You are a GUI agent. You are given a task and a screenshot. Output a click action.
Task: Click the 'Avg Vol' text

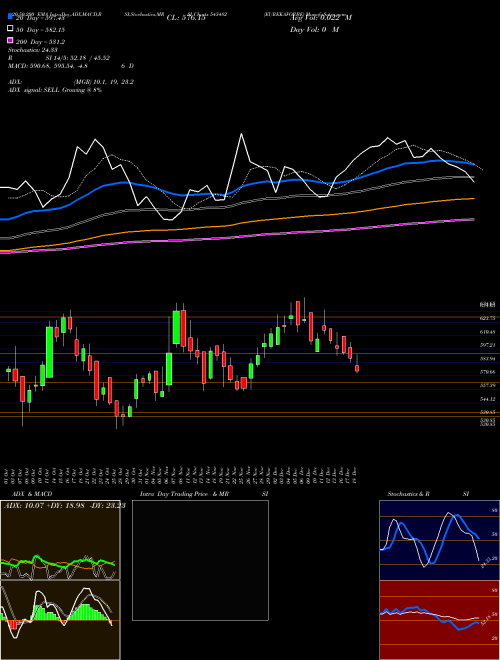[x=321, y=18]
